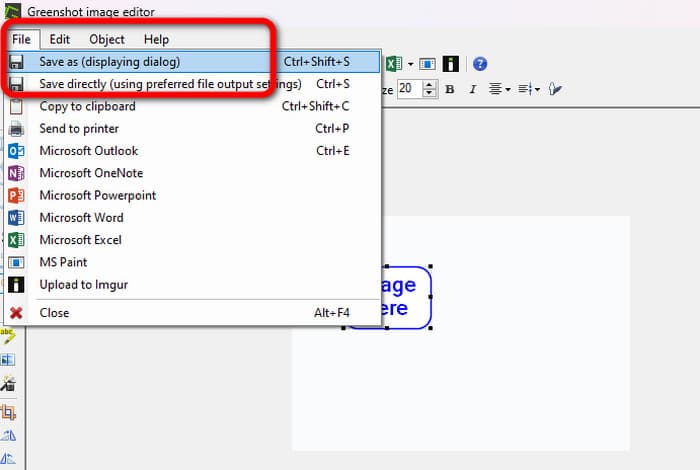The image size is (700, 470).
Task: Select Copy to clipboard menu entry
Action: tap(192, 106)
